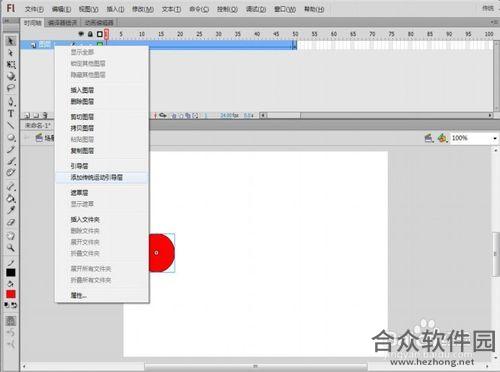Open the stroke color black swatch
500x372 pixels.
tap(11, 272)
